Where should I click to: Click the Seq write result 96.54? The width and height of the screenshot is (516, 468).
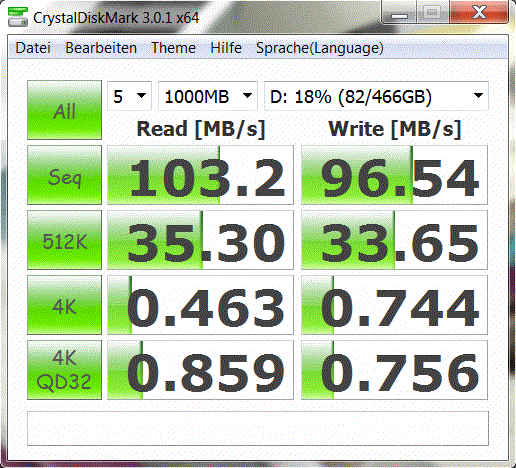click(x=394, y=175)
